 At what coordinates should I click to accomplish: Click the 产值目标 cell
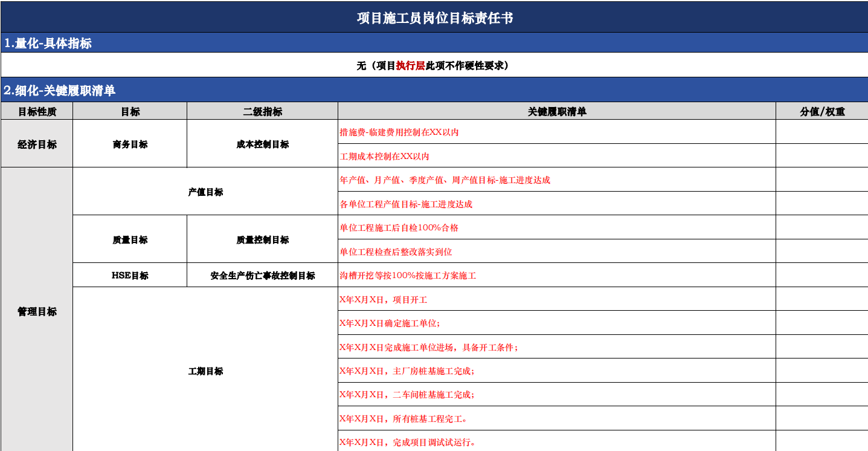click(x=205, y=192)
